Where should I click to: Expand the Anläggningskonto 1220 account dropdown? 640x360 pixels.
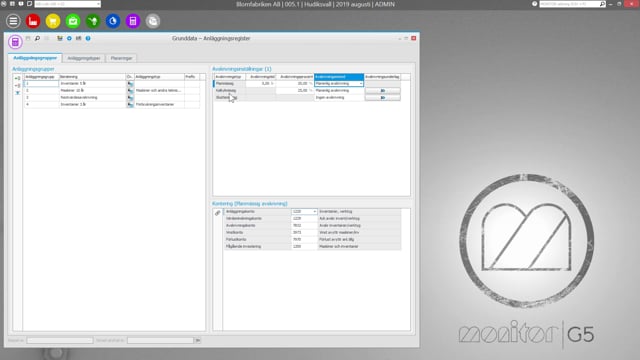pyautogui.click(x=315, y=211)
